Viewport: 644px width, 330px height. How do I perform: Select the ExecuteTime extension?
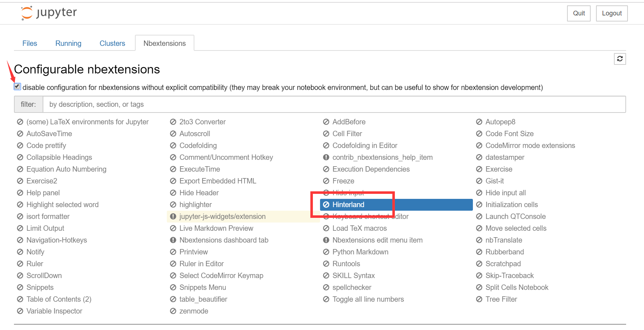pos(199,169)
